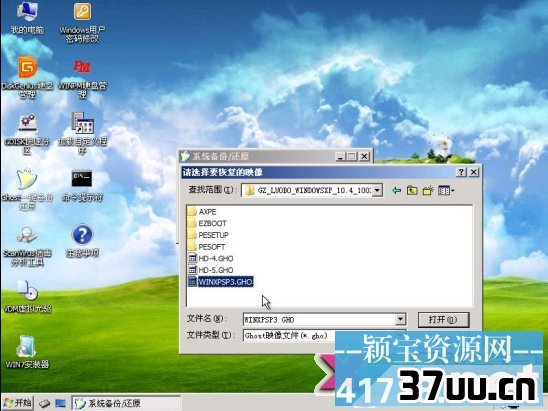Select the HD-5.GHO file
This screenshot has width=548, height=411.
coord(211,270)
